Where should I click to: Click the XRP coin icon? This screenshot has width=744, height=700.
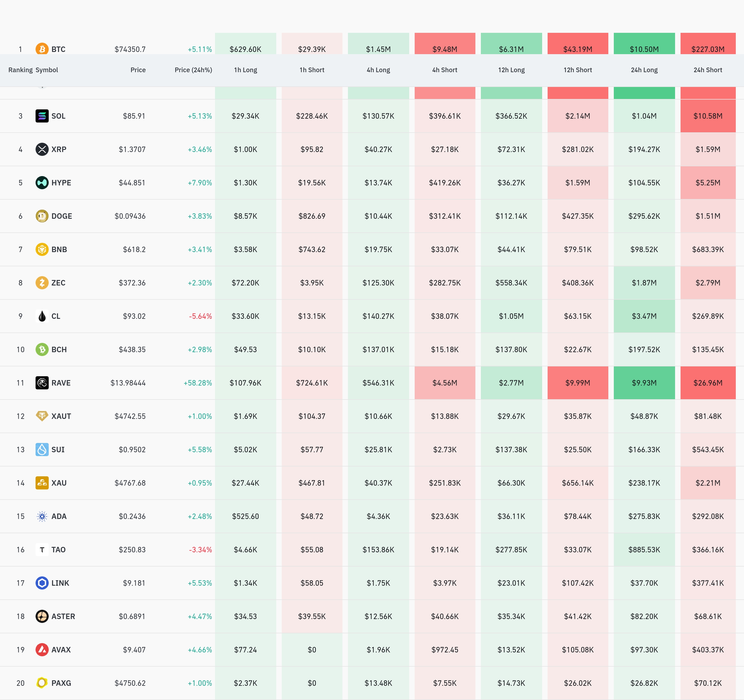42,149
